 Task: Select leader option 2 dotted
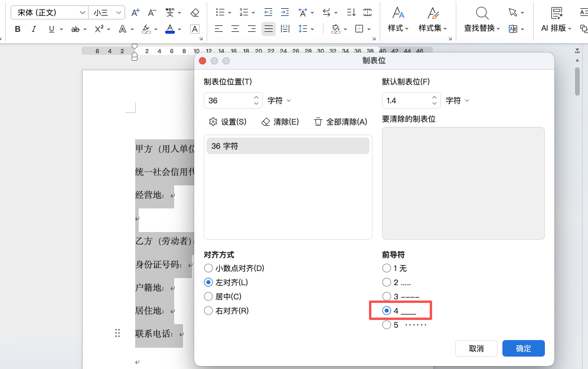click(397, 282)
